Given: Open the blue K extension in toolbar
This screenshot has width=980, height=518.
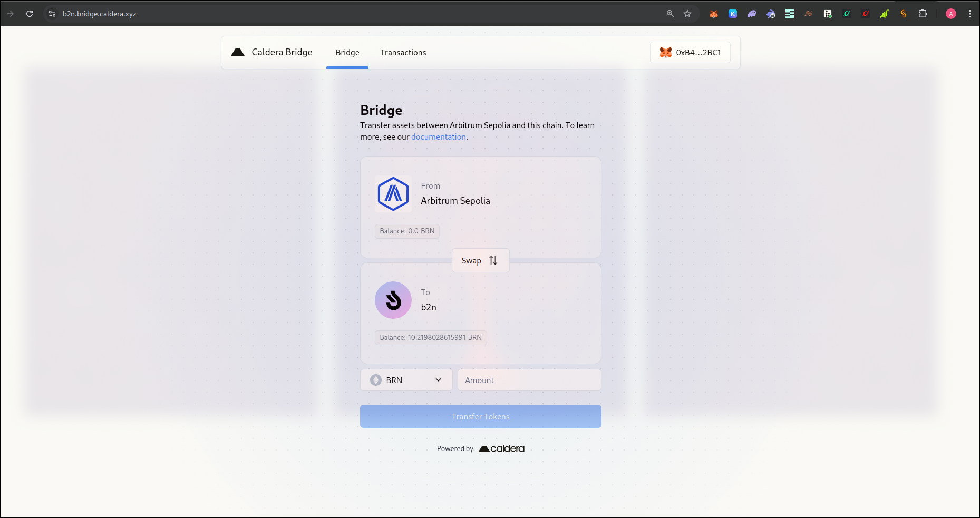Looking at the screenshot, I should (x=733, y=14).
